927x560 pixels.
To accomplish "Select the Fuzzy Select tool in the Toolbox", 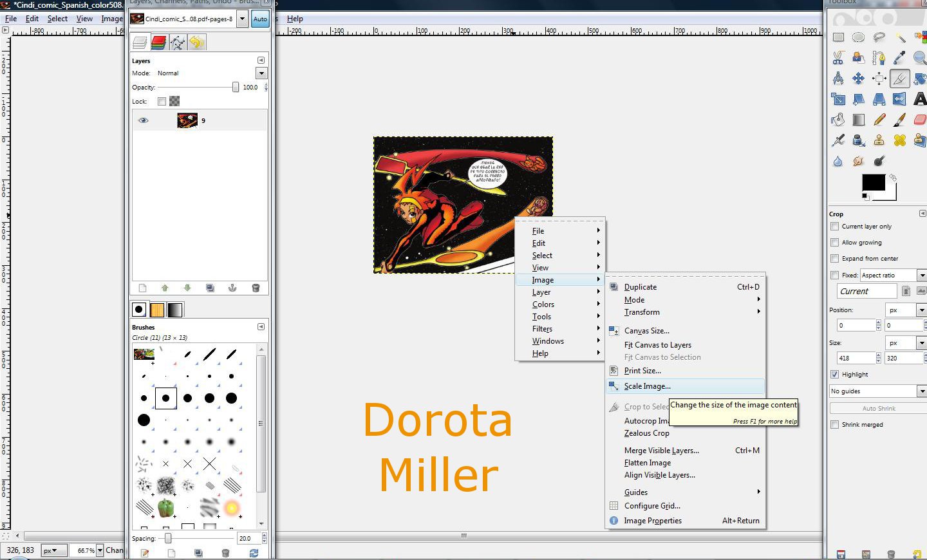I will [x=901, y=38].
